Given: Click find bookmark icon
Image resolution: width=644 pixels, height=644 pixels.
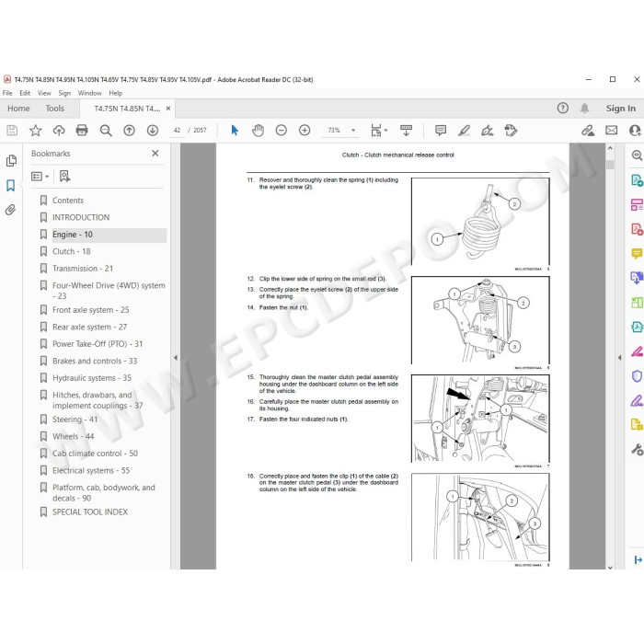Looking at the screenshot, I should point(65,177).
